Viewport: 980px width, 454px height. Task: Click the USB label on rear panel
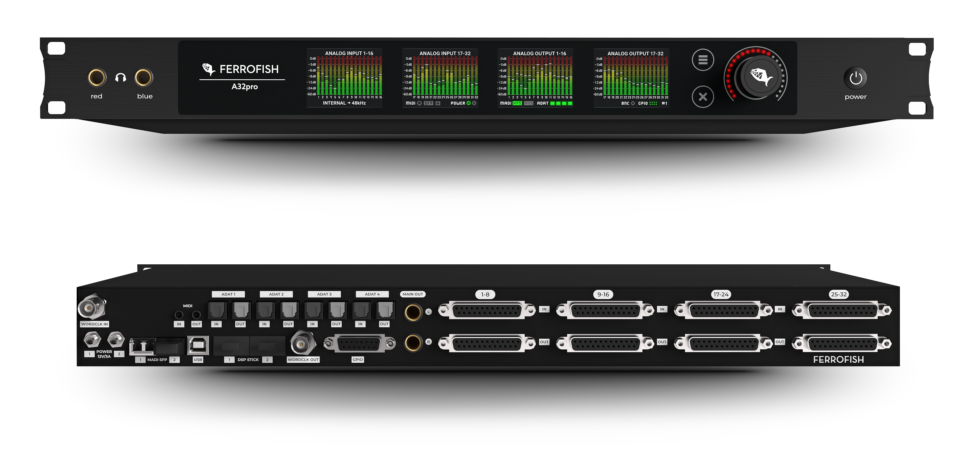[198, 360]
